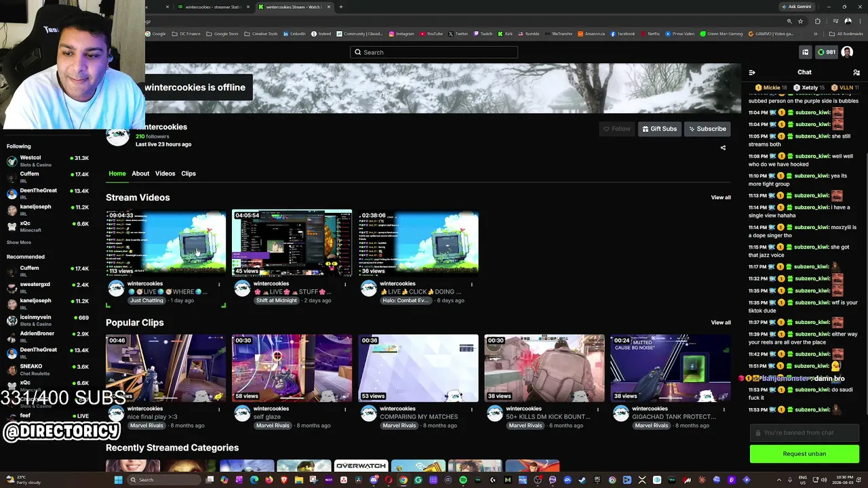Click the 'Just Chatting' category tag
868x488 pixels.
(x=146, y=300)
